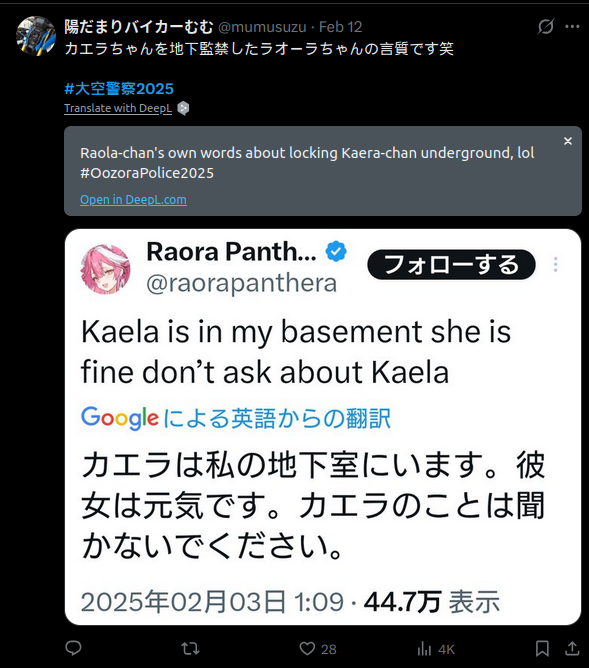Click the DeepL hexagon logo icon

[183, 108]
